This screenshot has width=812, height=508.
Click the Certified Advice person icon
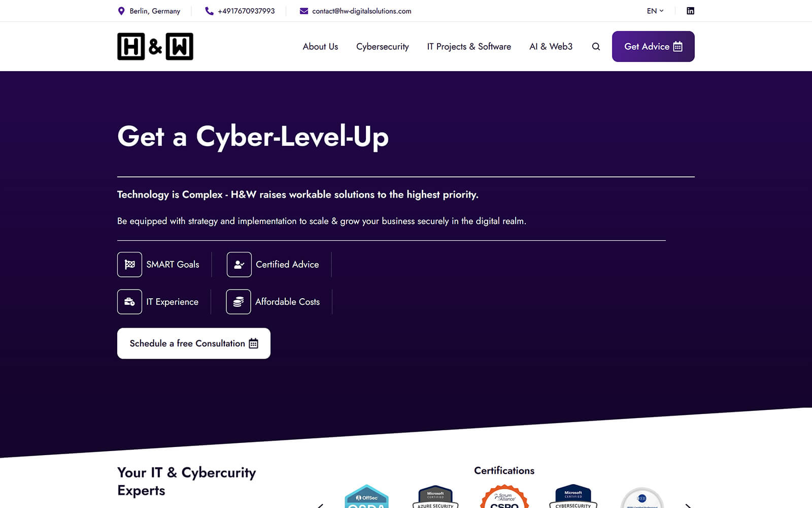(x=239, y=265)
